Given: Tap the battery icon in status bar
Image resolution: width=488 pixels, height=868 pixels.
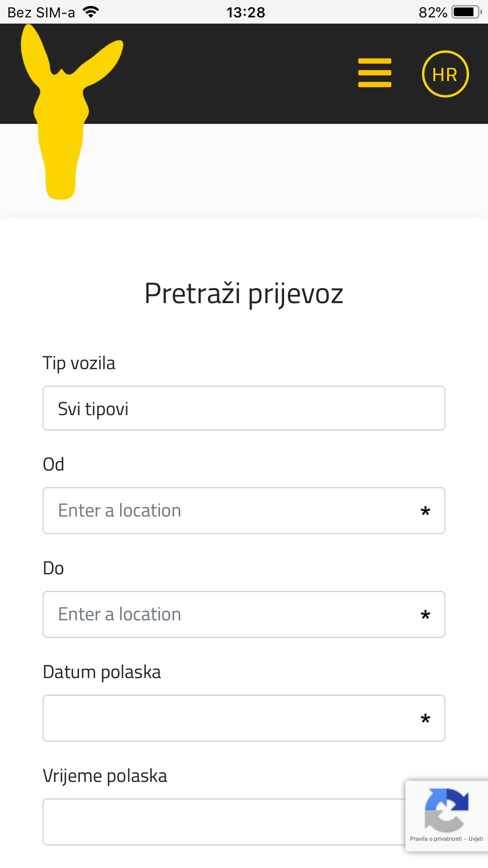Looking at the screenshot, I should tap(466, 12).
